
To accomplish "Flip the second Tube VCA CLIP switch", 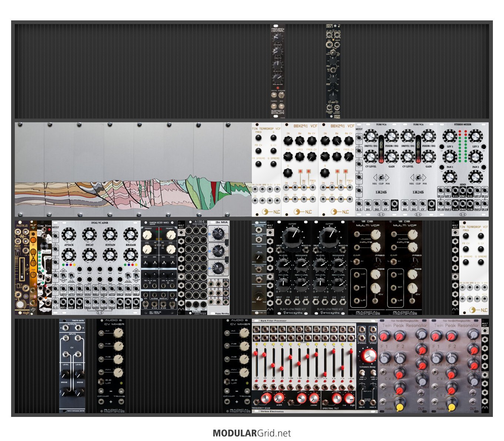I will (418, 177).
